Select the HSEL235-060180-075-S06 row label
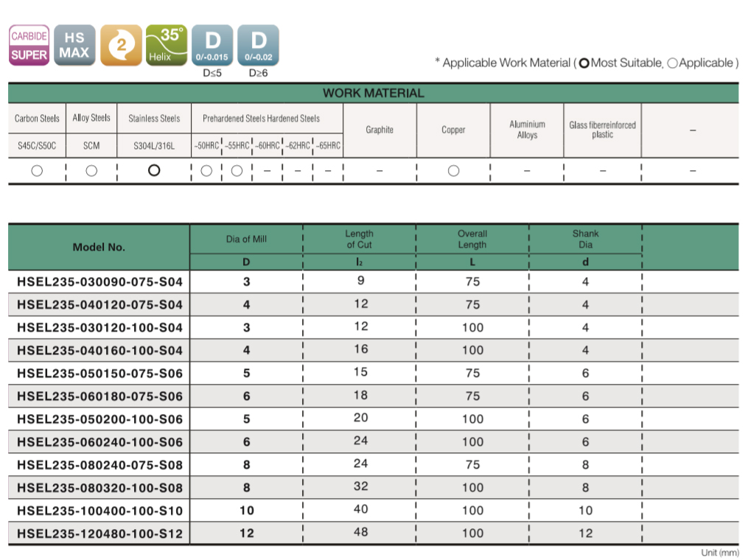The image size is (745, 560). coord(99,396)
